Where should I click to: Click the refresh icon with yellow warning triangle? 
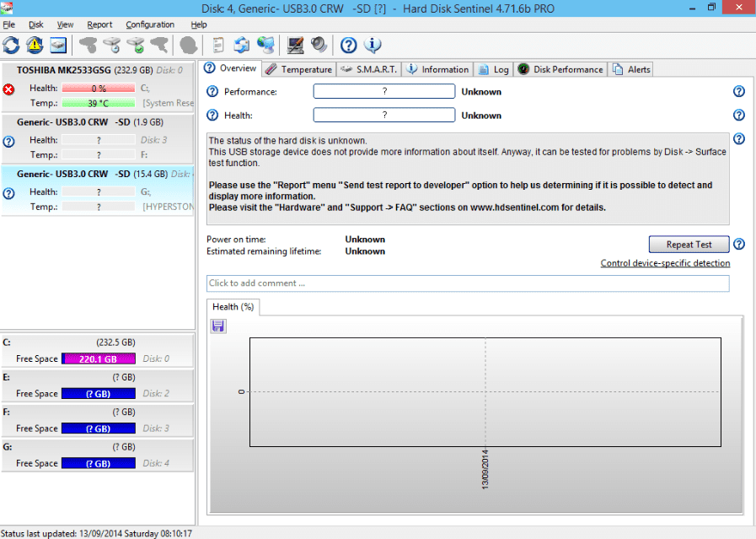click(x=35, y=46)
